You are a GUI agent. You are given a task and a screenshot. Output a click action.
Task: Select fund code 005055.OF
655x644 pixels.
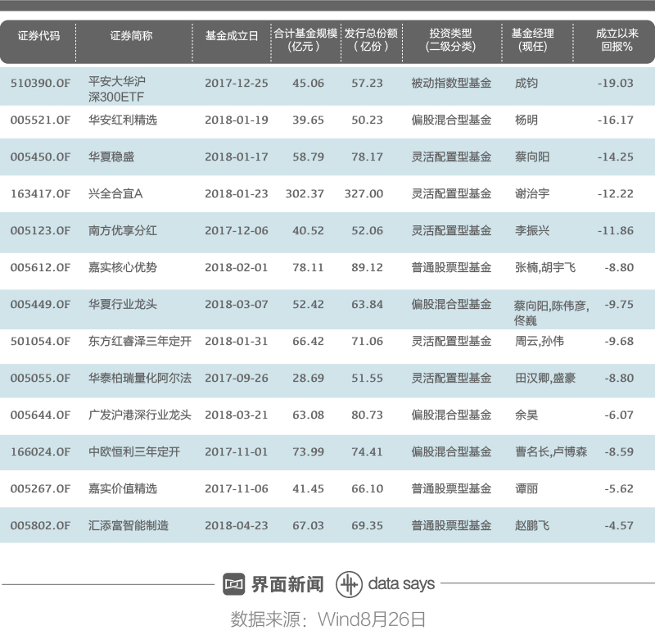[40, 379]
